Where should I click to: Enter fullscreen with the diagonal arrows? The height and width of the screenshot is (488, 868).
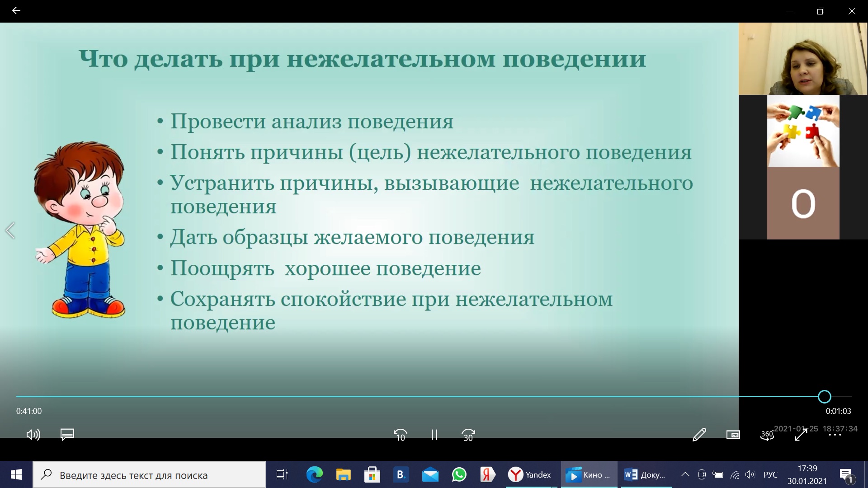click(x=801, y=435)
